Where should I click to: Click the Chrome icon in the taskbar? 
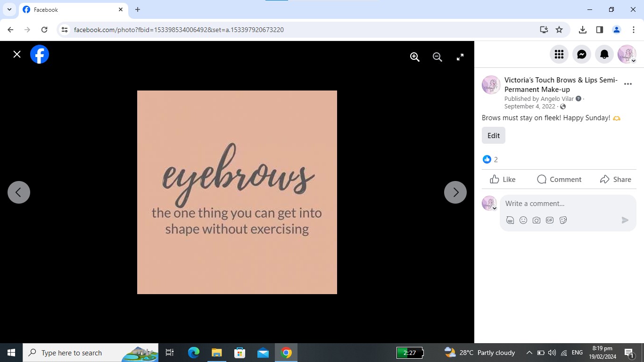[x=286, y=353]
